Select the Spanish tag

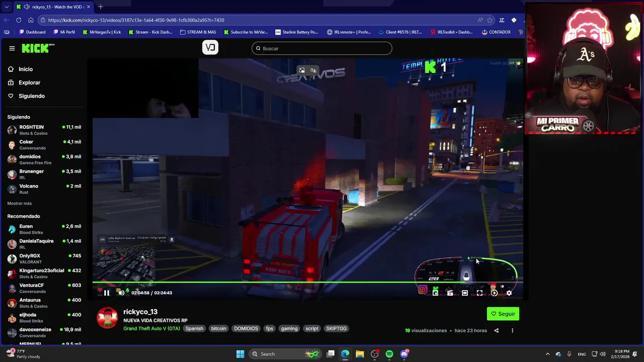point(194,328)
